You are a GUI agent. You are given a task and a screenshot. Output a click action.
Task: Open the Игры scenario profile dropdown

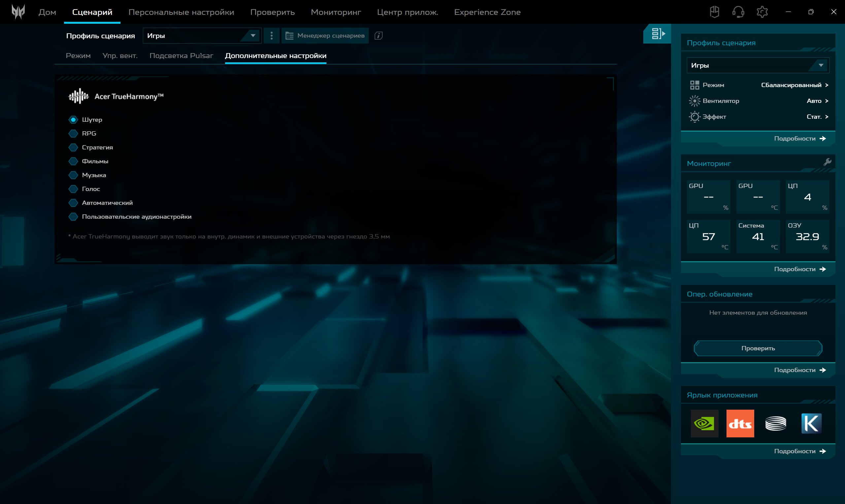click(x=202, y=36)
